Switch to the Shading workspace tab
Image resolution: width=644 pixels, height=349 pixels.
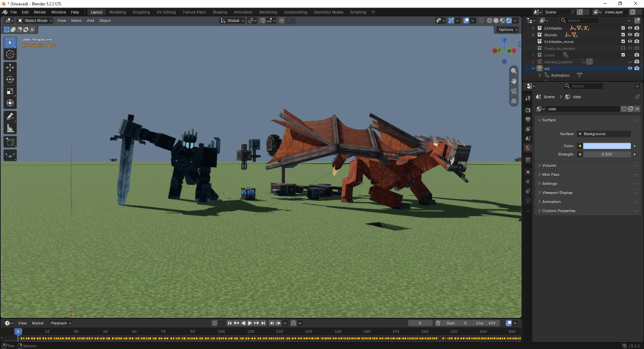[220, 12]
